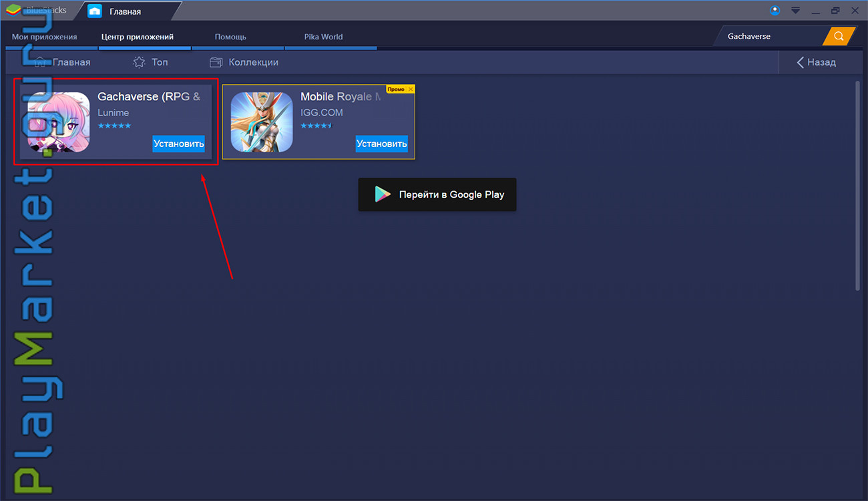
Task: Close the Промо ad with the X
Action: 411,89
